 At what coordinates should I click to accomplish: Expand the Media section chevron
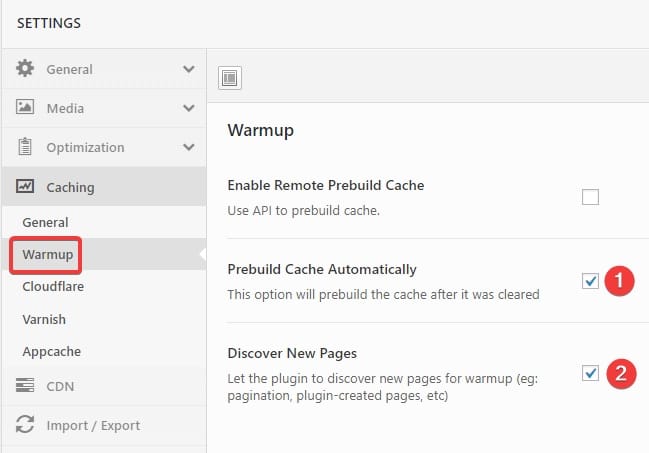tap(188, 108)
